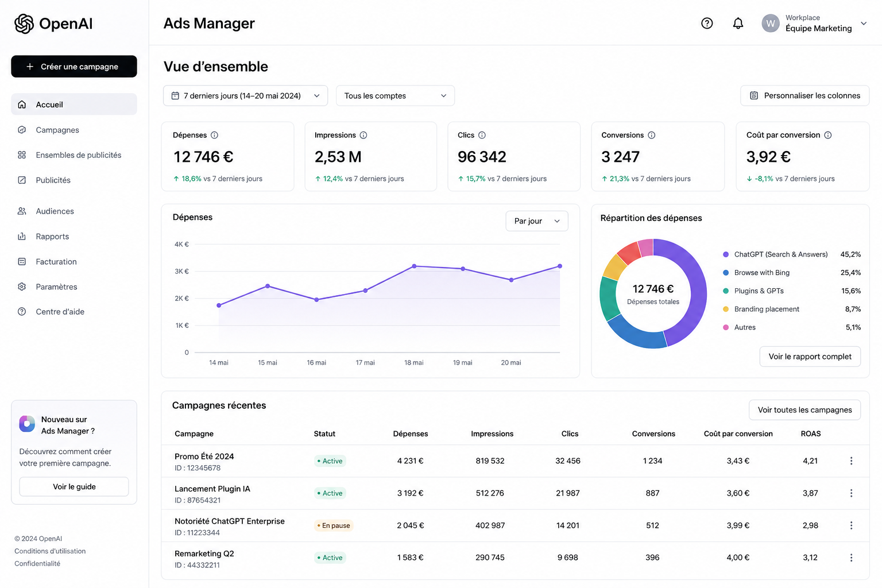Click the Campagnes sidebar icon

[x=22, y=130]
